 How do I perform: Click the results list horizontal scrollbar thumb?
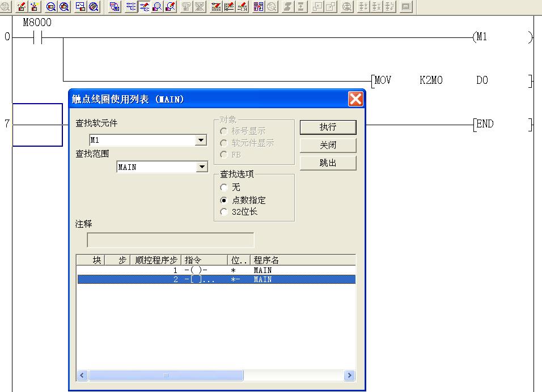click(x=166, y=376)
